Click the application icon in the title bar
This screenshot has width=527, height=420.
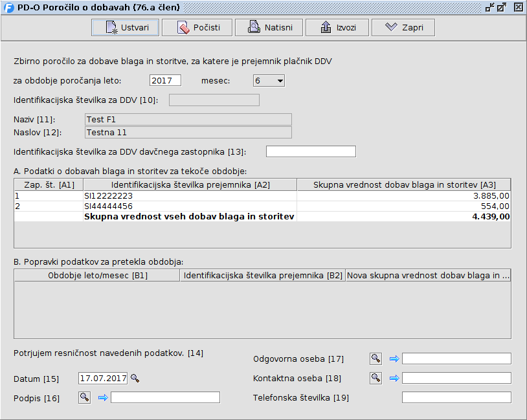coord(9,7)
